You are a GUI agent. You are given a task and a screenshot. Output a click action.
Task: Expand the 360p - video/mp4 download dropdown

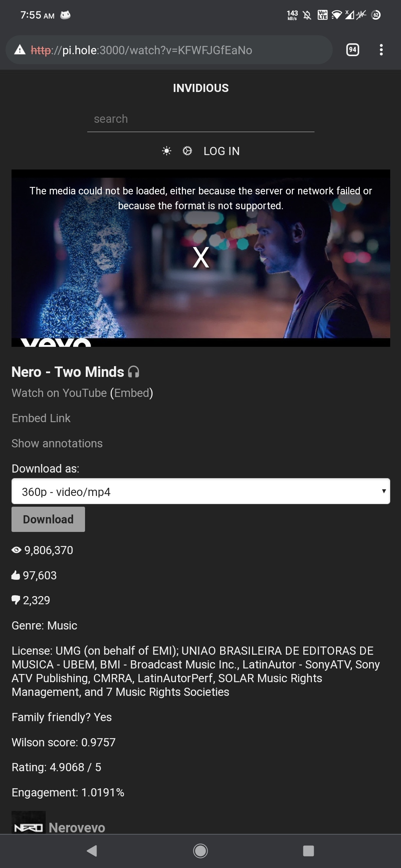pos(201,491)
